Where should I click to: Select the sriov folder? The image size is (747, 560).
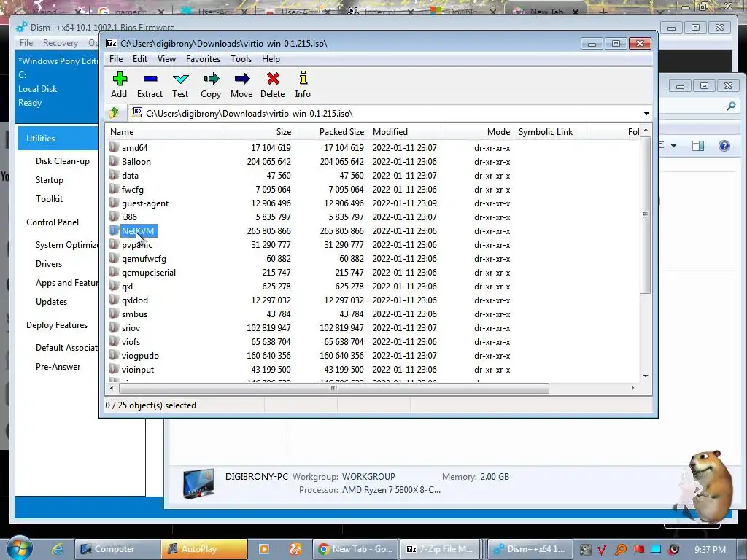pos(131,327)
